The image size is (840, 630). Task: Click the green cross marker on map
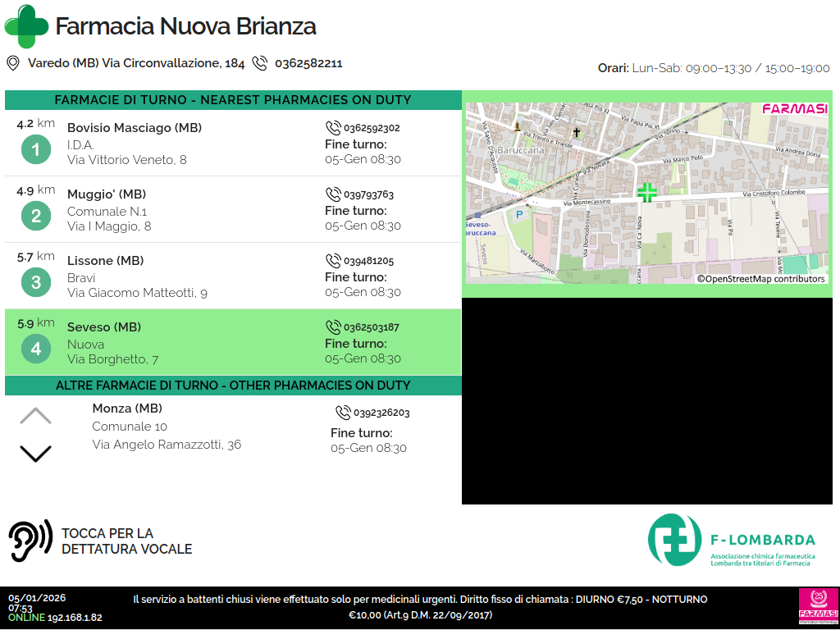pos(647,193)
